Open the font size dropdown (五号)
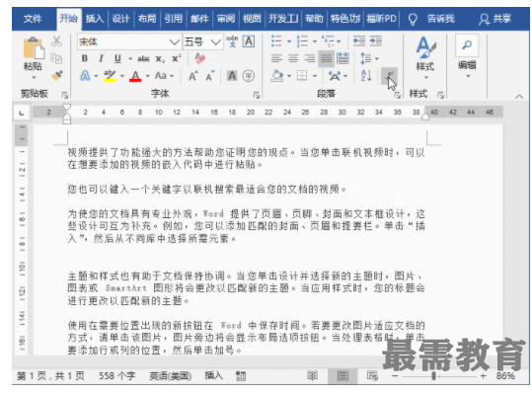Screen dimensions: 532x394 click(215, 41)
